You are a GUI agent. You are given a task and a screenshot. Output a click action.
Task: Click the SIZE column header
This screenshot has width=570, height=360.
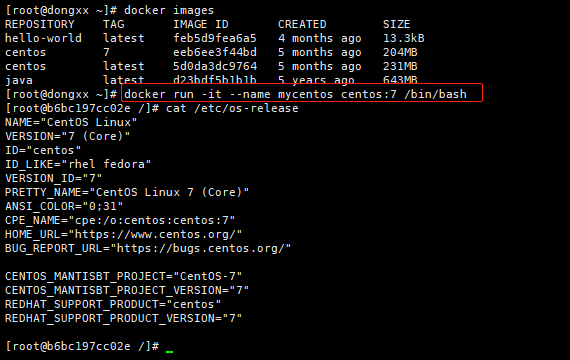point(396,24)
